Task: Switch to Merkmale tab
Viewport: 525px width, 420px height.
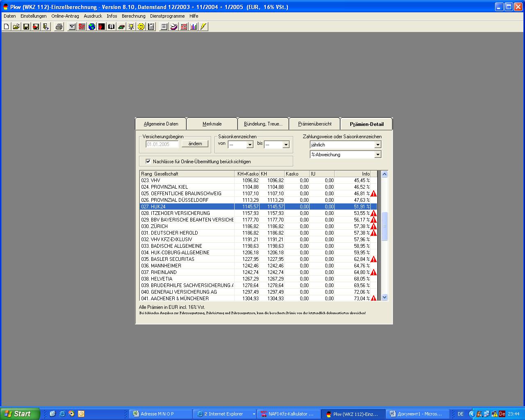Action: [212, 124]
